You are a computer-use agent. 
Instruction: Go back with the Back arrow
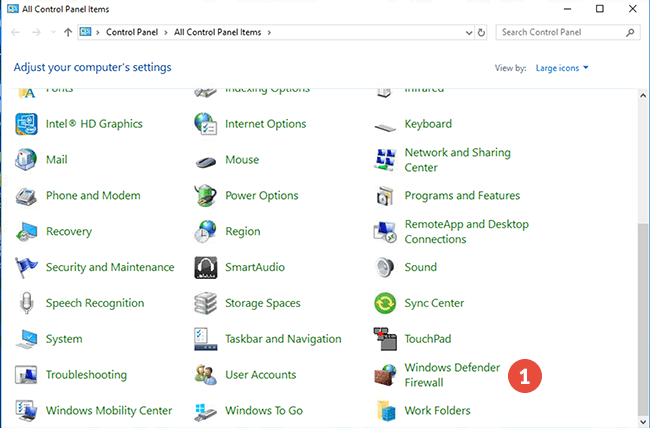click(x=15, y=32)
